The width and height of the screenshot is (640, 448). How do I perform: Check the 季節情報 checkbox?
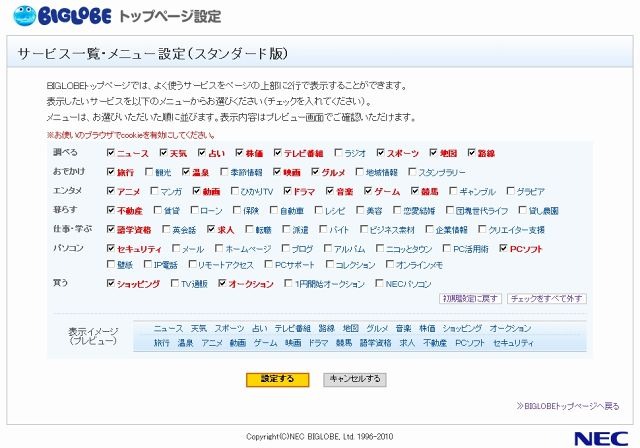coord(224,171)
